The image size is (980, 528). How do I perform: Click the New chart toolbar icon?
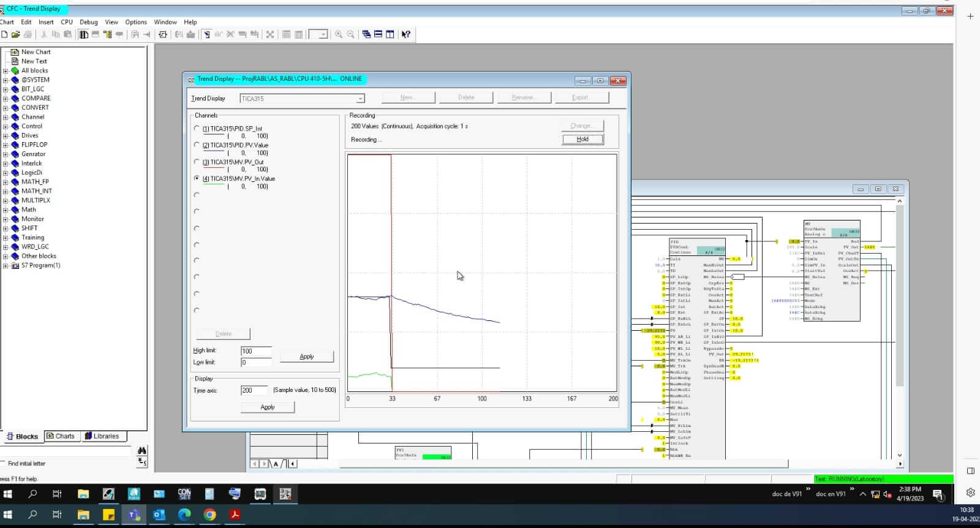(4, 34)
